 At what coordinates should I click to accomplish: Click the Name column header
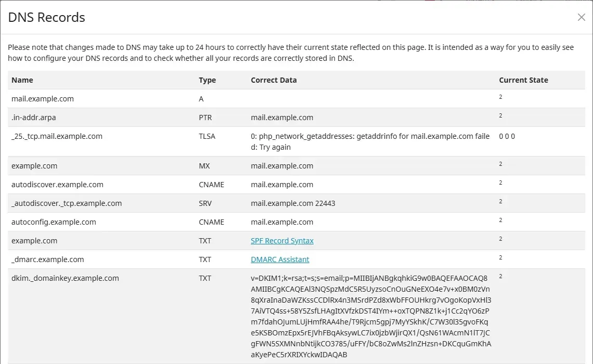click(x=22, y=80)
